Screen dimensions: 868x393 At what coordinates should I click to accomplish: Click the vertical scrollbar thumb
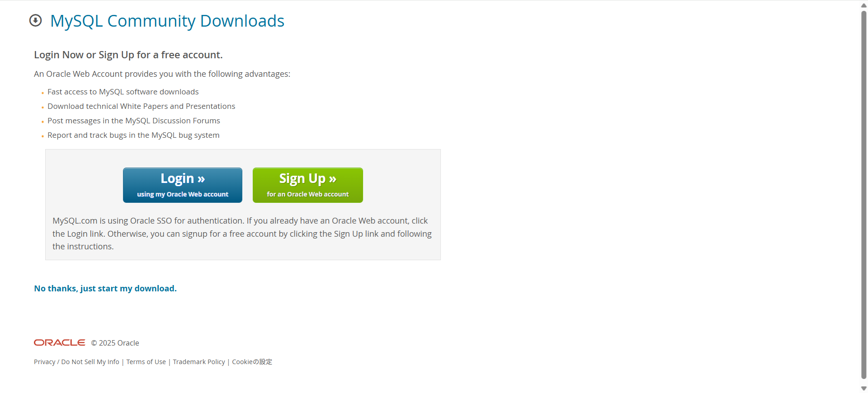[864, 194]
